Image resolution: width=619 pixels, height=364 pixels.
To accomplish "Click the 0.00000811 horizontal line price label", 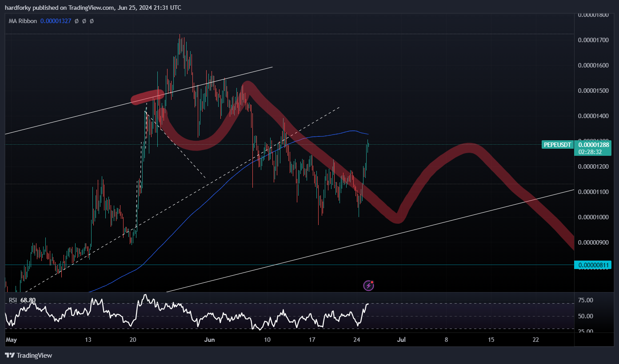I will pyautogui.click(x=593, y=265).
